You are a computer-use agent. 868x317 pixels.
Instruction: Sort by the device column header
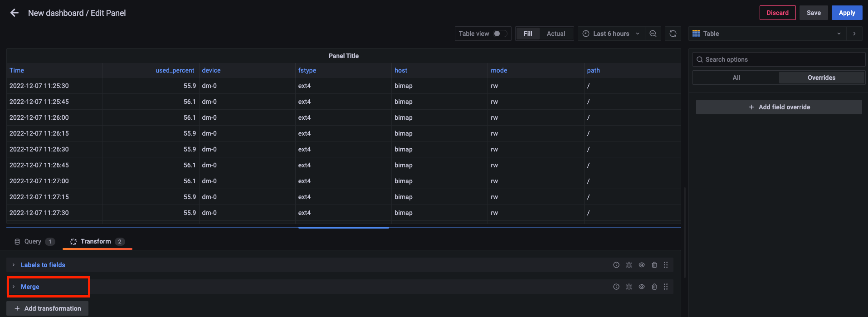click(x=211, y=70)
